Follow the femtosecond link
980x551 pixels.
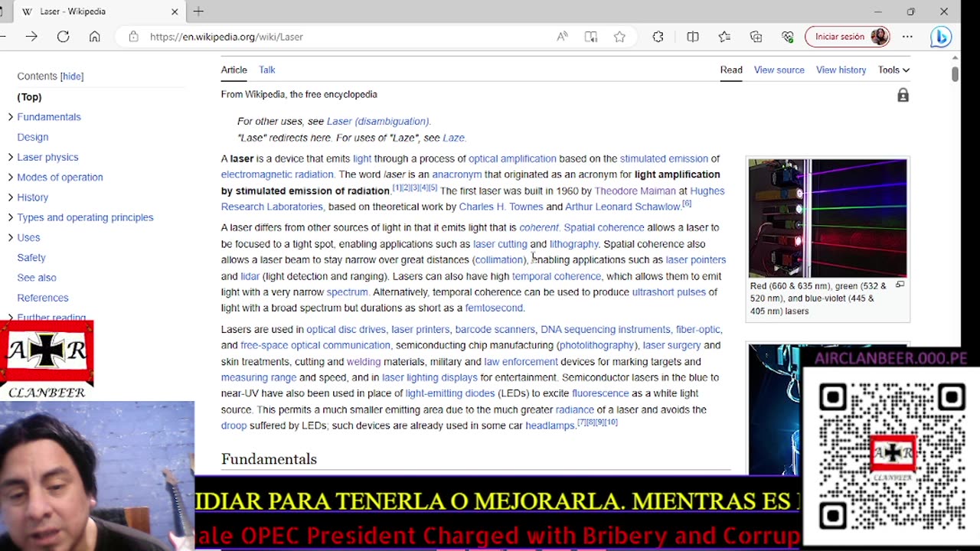[494, 308]
